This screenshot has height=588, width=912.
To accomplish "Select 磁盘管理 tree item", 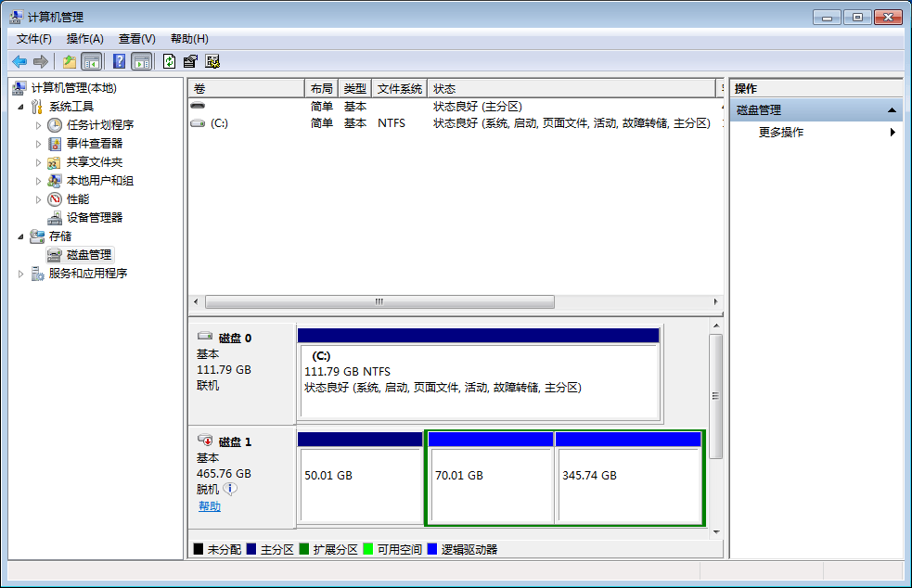I will [x=89, y=255].
